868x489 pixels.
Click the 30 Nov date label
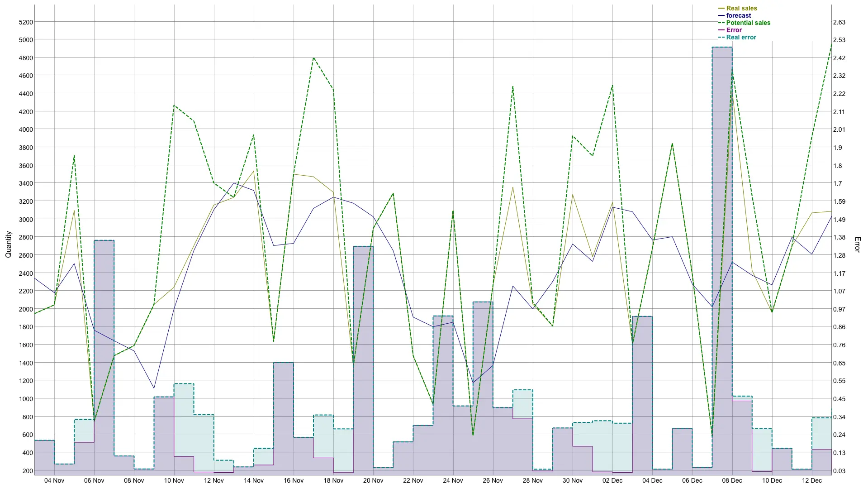(573, 480)
